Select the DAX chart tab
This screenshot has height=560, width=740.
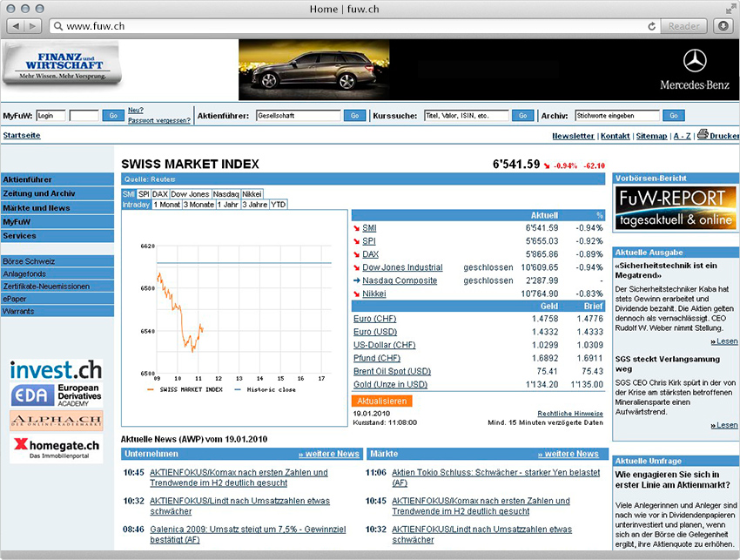click(x=160, y=194)
